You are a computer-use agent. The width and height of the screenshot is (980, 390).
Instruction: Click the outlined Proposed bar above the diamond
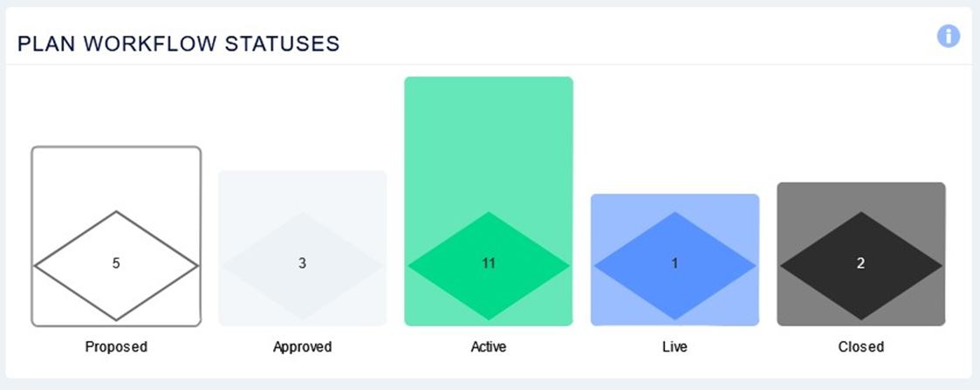116,178
